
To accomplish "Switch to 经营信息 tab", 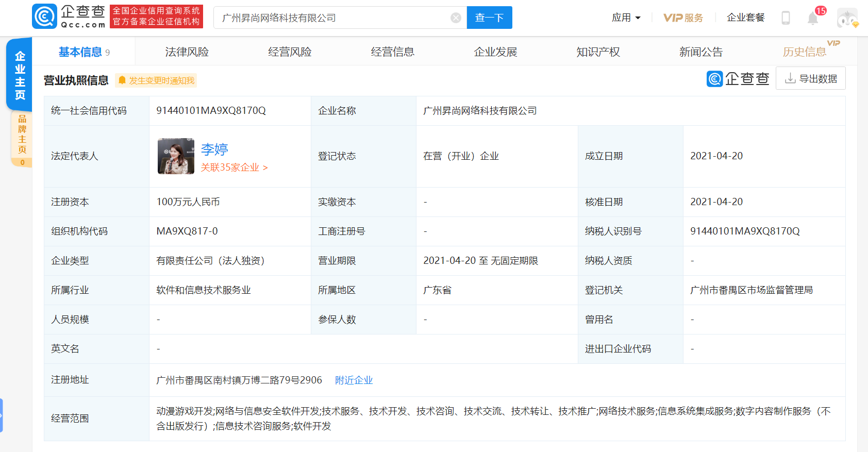I will tap(393, 52).
